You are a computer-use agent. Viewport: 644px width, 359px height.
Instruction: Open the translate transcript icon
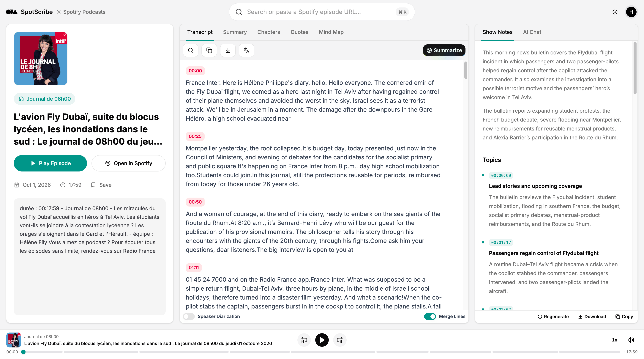click(247, 50)
